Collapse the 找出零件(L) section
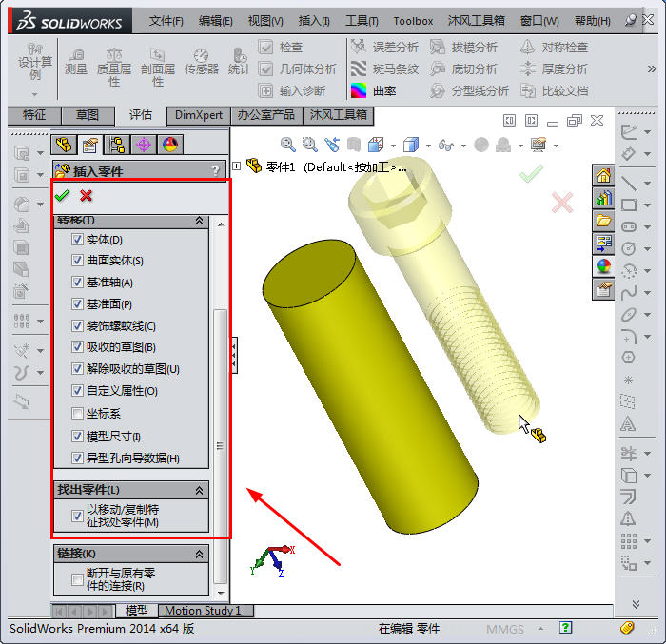This screenshot has width=666, height=644. [199, 490]
